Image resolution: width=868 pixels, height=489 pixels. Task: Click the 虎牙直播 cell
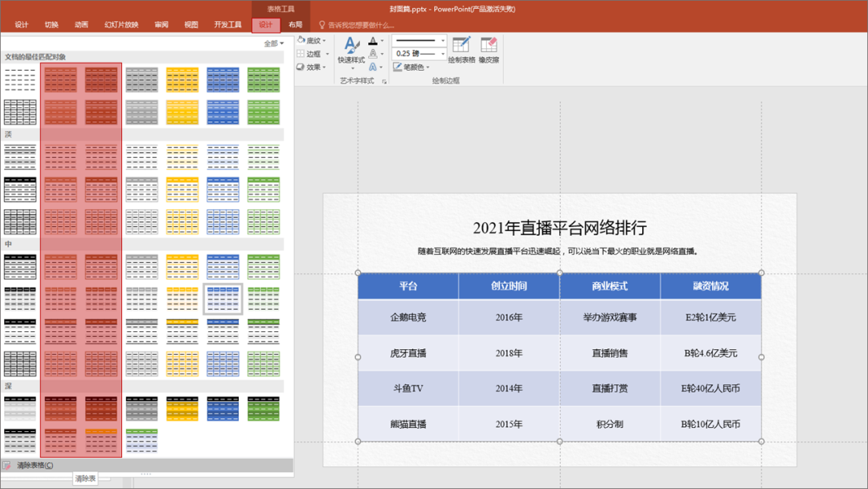(x=408, y=353)
